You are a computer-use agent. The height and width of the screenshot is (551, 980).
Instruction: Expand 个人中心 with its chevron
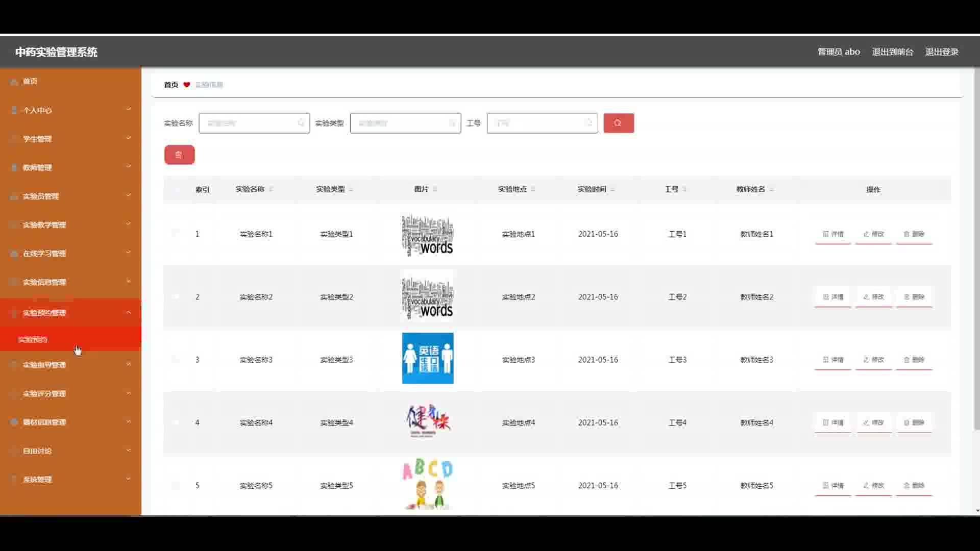coord(129,109)
